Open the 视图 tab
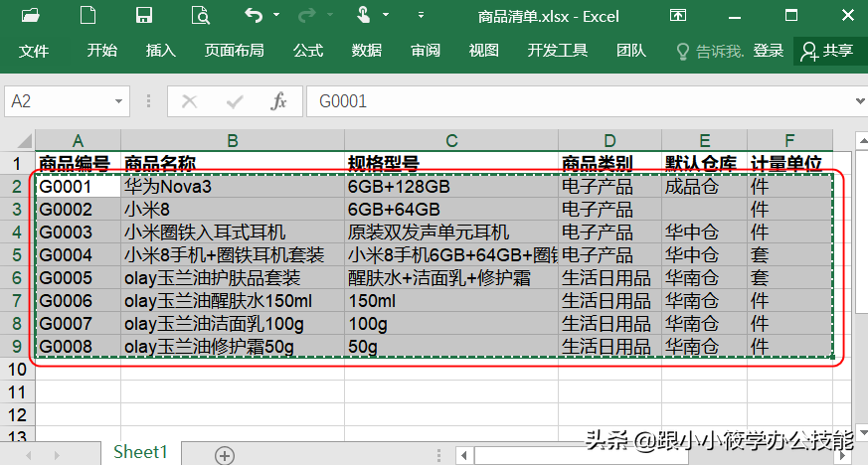868x465 pixels. click(x=484, y=51)
